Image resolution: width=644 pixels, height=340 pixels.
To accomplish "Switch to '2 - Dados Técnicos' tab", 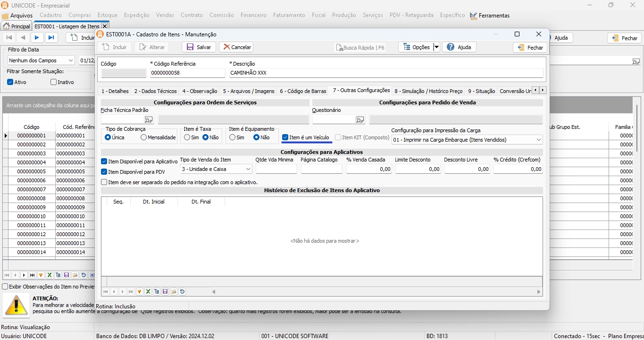I will (x=155, y=91).
